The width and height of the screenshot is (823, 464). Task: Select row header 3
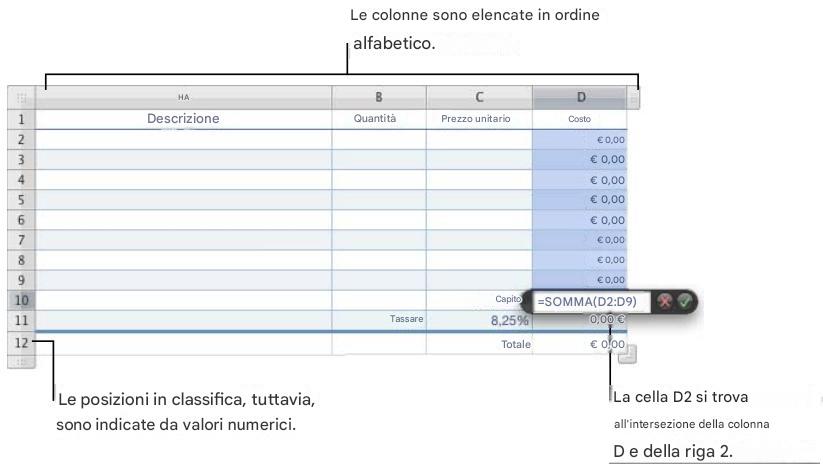coord(22,160)
